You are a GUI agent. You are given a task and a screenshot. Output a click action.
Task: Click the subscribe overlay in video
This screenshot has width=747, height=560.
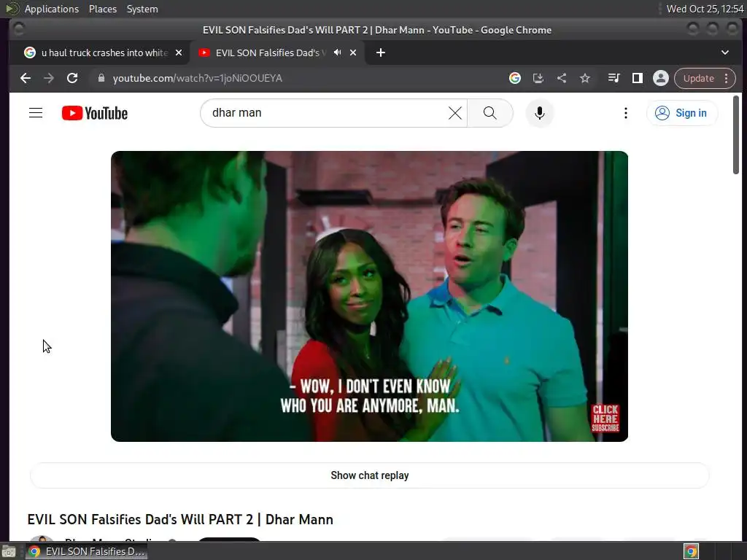(x=605, y=418)
